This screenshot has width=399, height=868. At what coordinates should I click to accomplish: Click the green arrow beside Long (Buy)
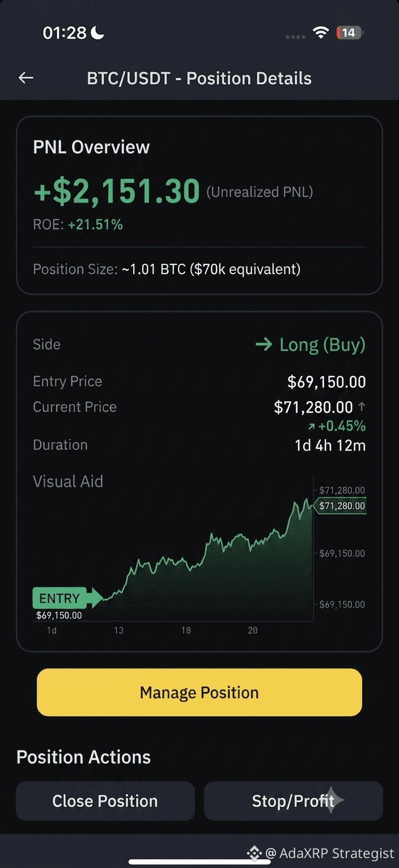pos(264,344)
